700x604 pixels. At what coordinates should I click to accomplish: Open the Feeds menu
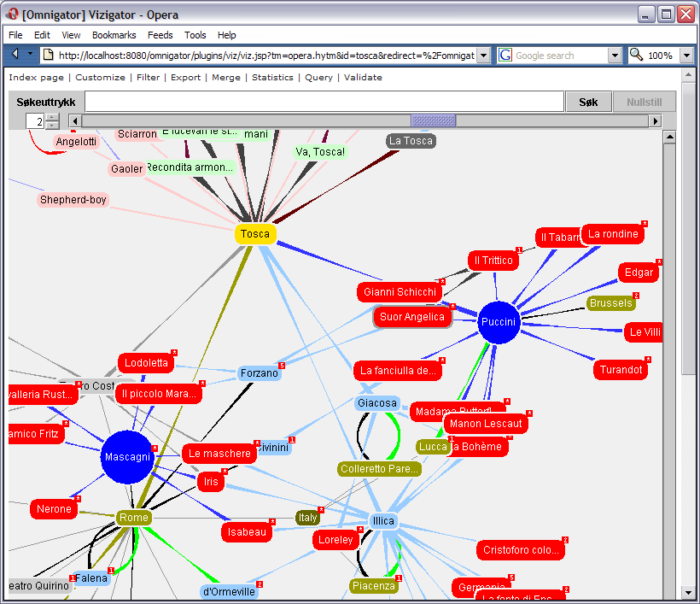tap(160, 35)
